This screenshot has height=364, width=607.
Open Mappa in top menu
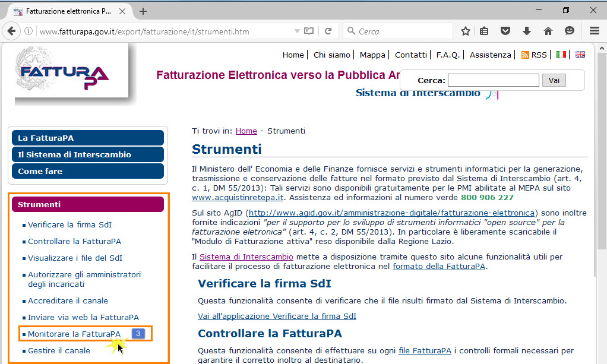click(x=372, y=55)
